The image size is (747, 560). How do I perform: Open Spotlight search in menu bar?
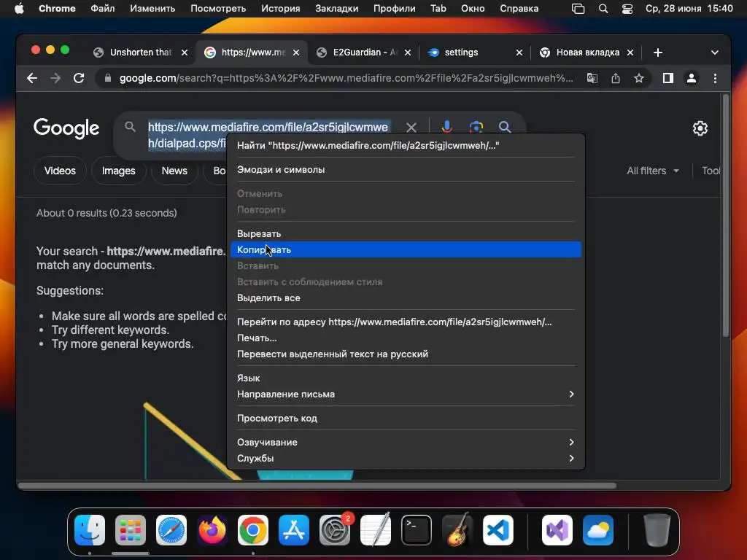point(603,9)
